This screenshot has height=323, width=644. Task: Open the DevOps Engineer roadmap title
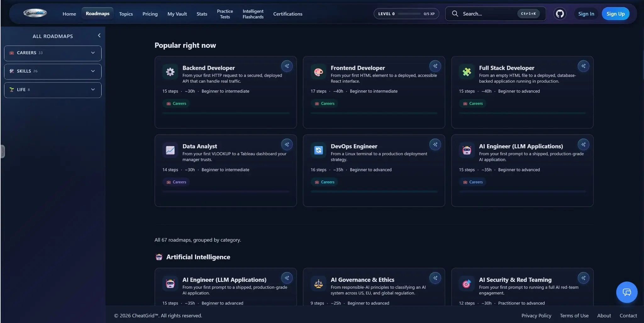354,146
